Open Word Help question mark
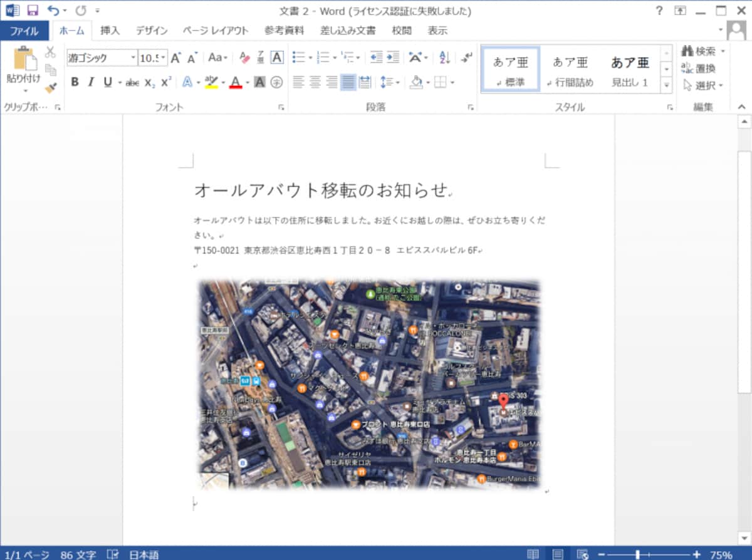This screenshot has height=560, width=752. (659, 11)
